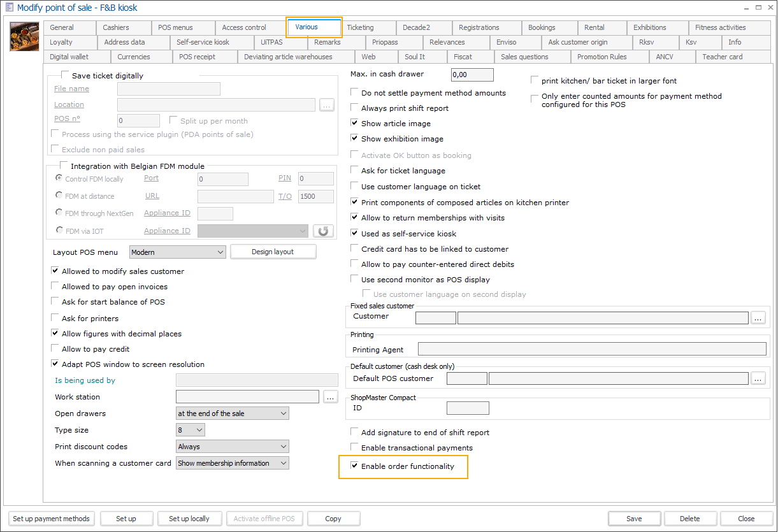The height and width of the screenshot is (532, 778).
Task: Click the refresh icon next to FDM via IOT
Action: [x=324, y=231]
